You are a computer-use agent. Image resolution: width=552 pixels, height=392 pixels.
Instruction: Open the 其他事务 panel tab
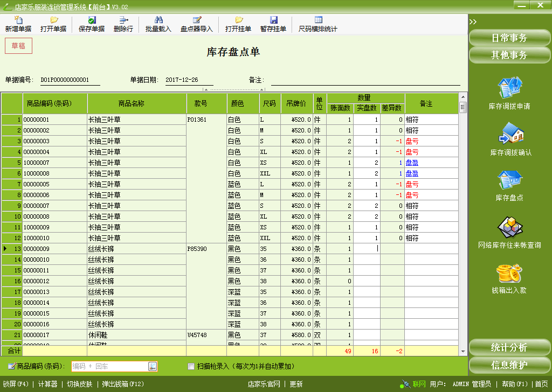click(509, 55)
